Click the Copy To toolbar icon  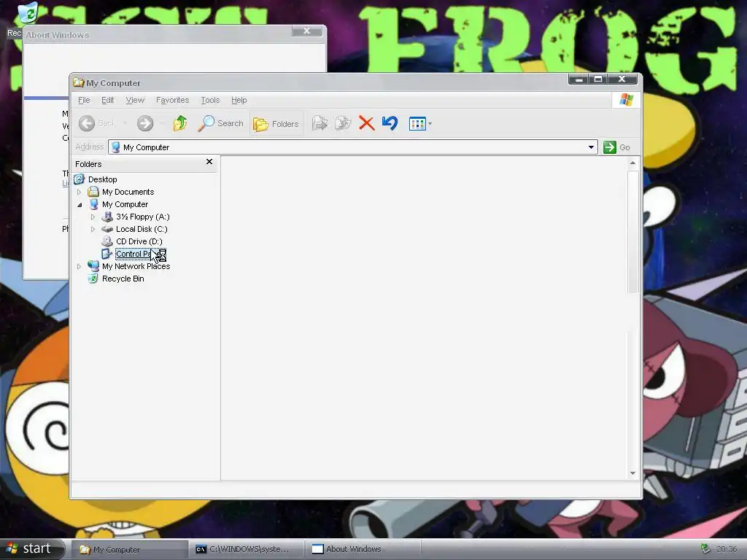pyautogui.click(x=343, y=123)
